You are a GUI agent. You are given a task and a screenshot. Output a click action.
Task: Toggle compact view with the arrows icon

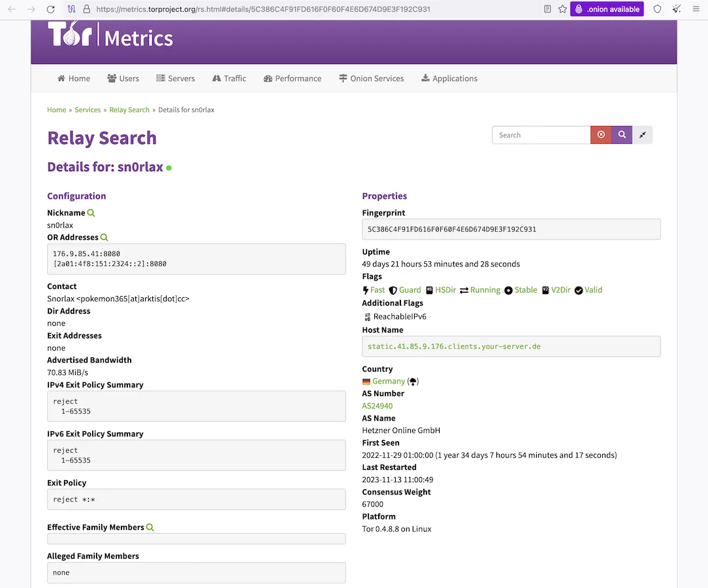coord(643,135)
